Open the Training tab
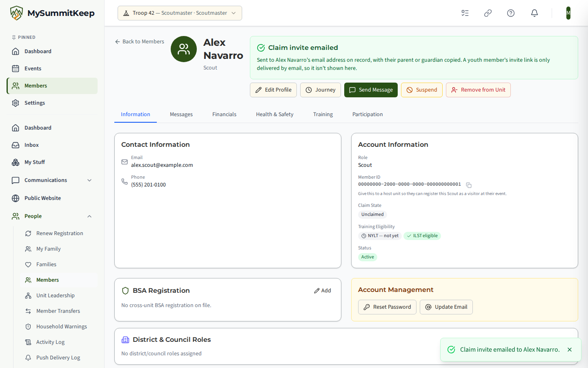The height and width of the screenshot is (368, 588). (323, 114)
